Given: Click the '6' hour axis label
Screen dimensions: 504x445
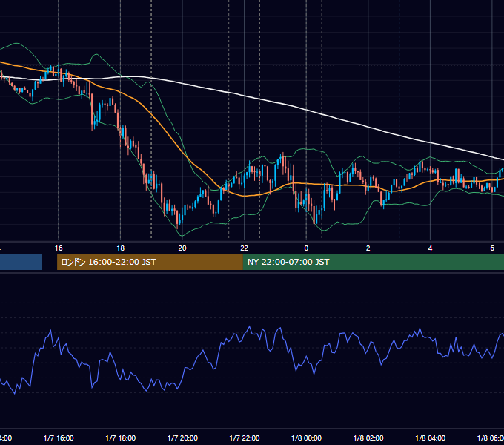Looking at the screenshot, I should 492,248.
